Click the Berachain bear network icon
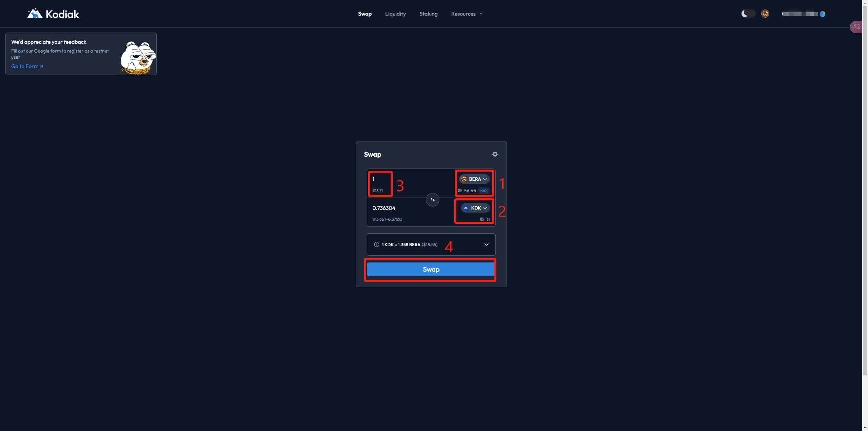This screenshot has width=868, height=431. click(x=765, y=14)
